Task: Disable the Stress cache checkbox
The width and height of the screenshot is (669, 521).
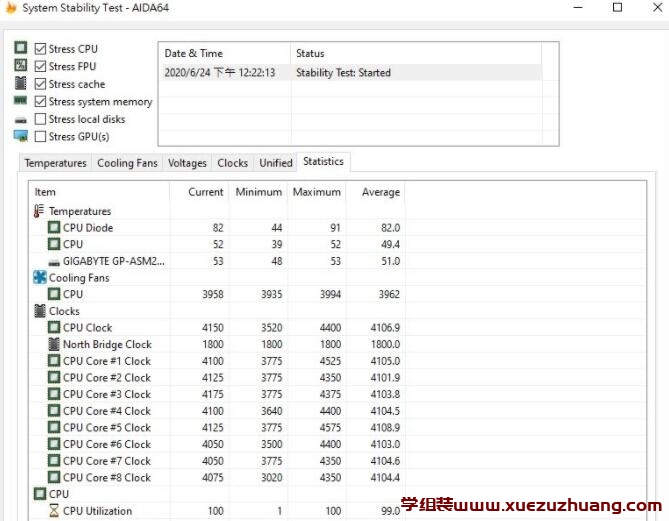Action: coord(40,84)
